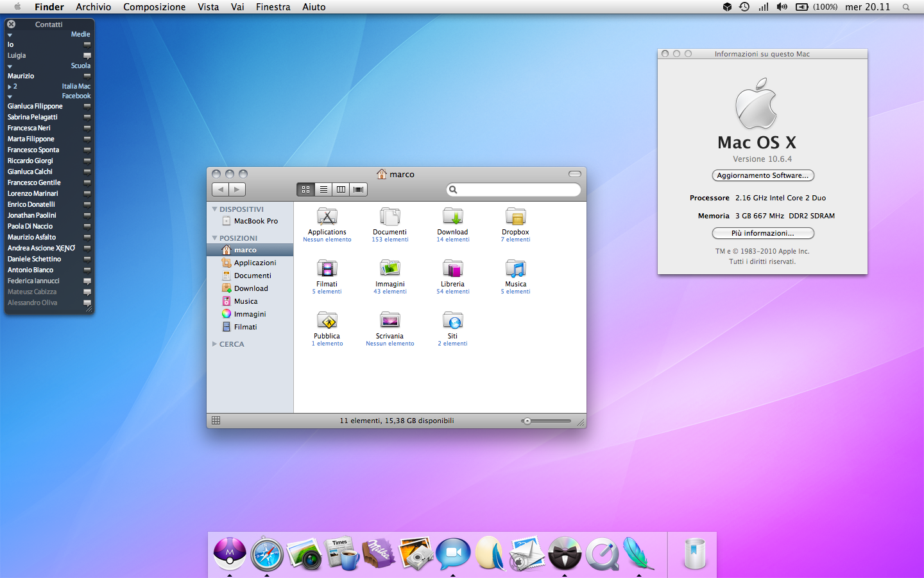
Task: Collapse the Facebook contact group
Action: (x=10, y=96)
